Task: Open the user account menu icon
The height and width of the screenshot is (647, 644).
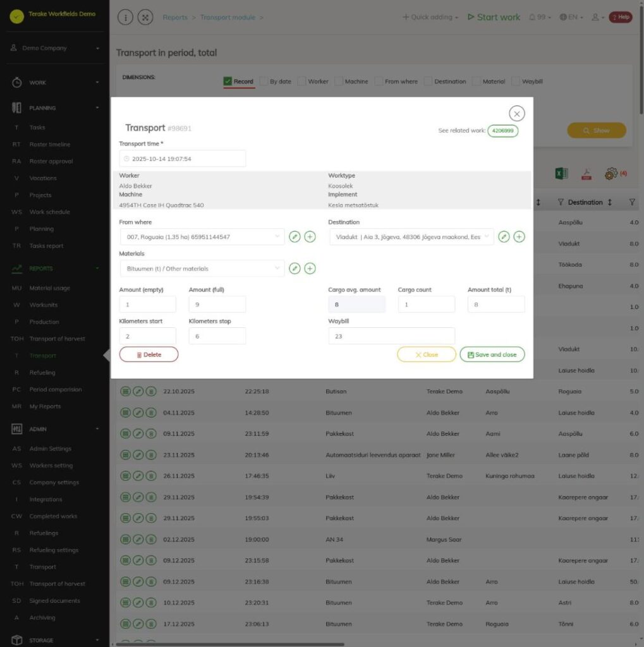Action: pyautogui.click(x=598, y=17)
